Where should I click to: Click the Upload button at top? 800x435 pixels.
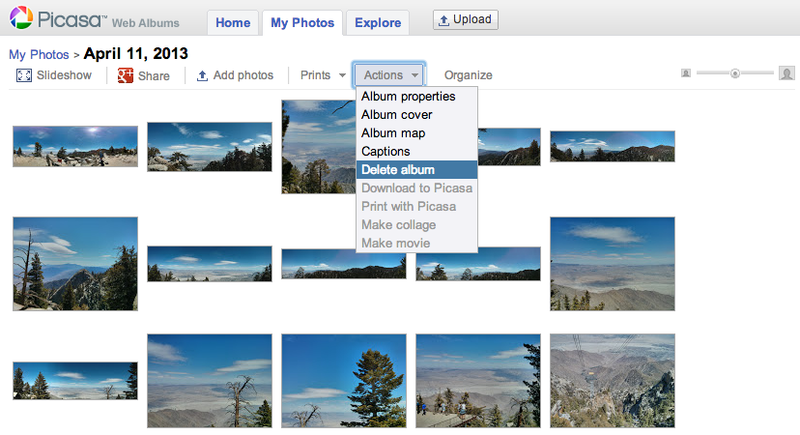pyautogui.click(x=465, y=19)
